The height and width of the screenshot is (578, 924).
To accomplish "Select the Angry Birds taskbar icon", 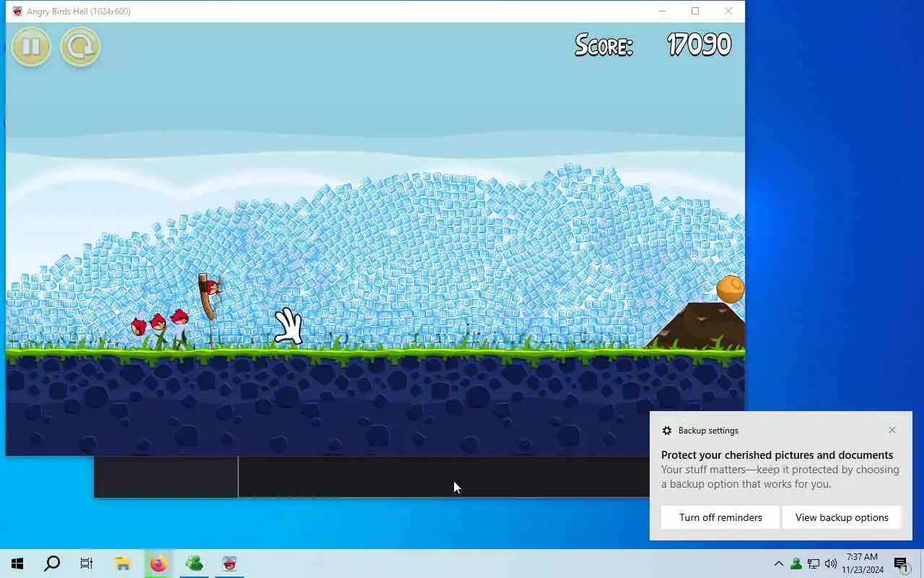I will pyautogui.click(x=230, y=564).
